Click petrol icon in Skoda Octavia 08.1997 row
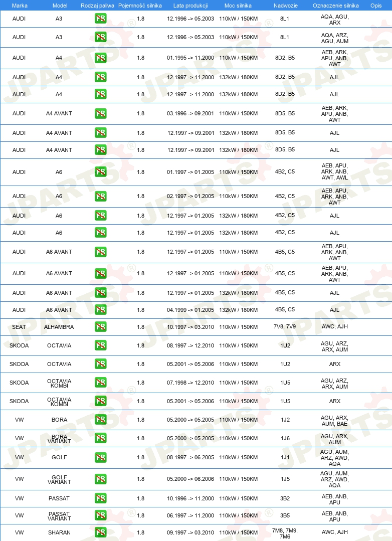 pos(100,345)
